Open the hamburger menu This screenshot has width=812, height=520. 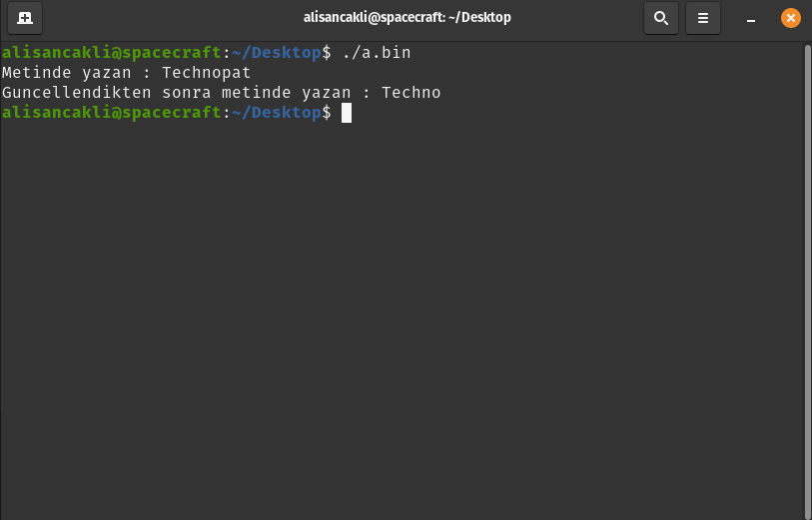pyautogui.click(x=703, y=17)
